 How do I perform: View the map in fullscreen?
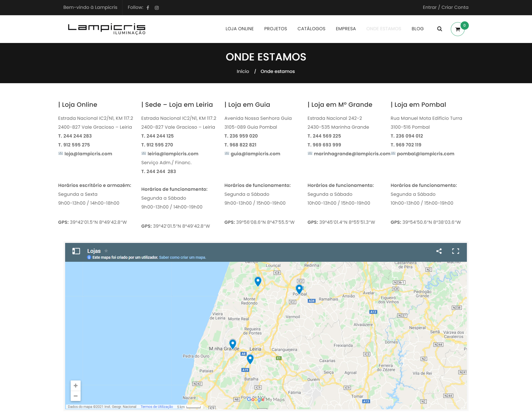coord(456,251)
